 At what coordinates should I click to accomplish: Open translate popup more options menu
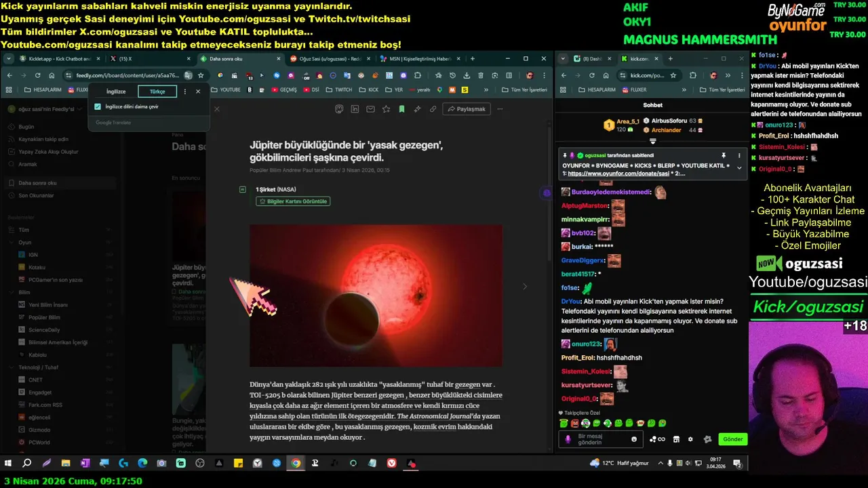185,91
